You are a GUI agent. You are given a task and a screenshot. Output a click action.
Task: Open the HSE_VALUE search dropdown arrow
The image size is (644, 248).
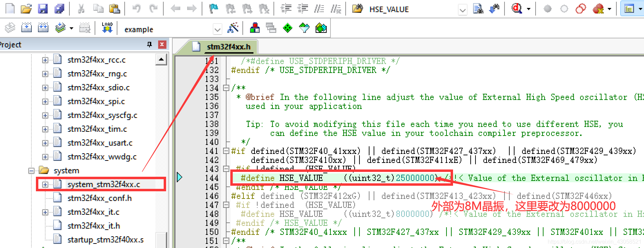pos(463,10)
